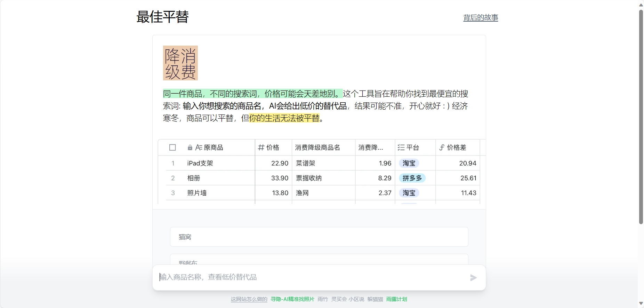This screenshot has width=644, height=308.
Task: Open the 雨露计划 footer link
Action: (396, 299)
